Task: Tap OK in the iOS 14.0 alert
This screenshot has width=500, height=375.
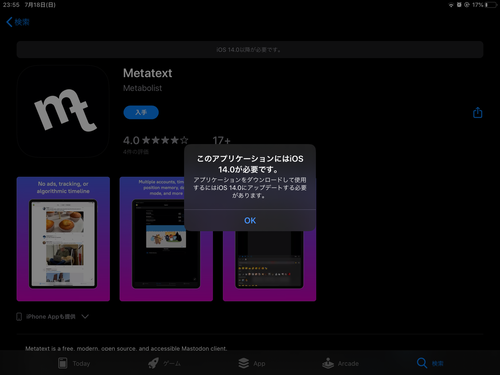Action: tap(250, 220)
